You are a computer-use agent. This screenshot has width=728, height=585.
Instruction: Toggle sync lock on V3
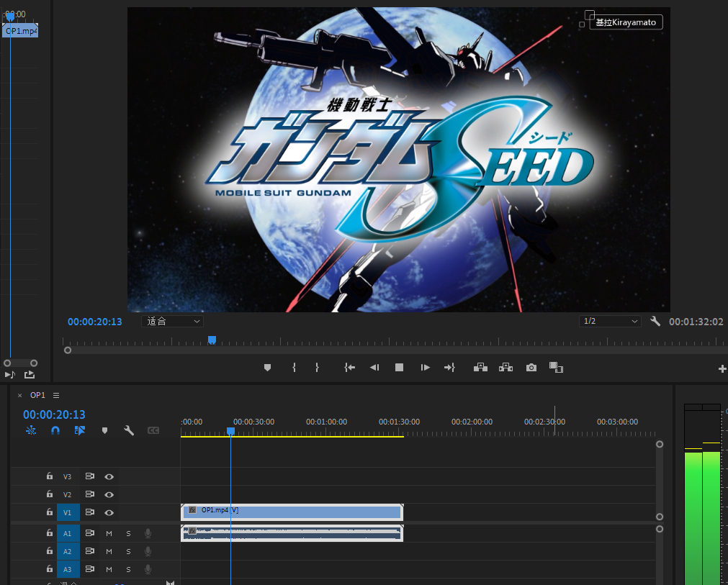90,476
